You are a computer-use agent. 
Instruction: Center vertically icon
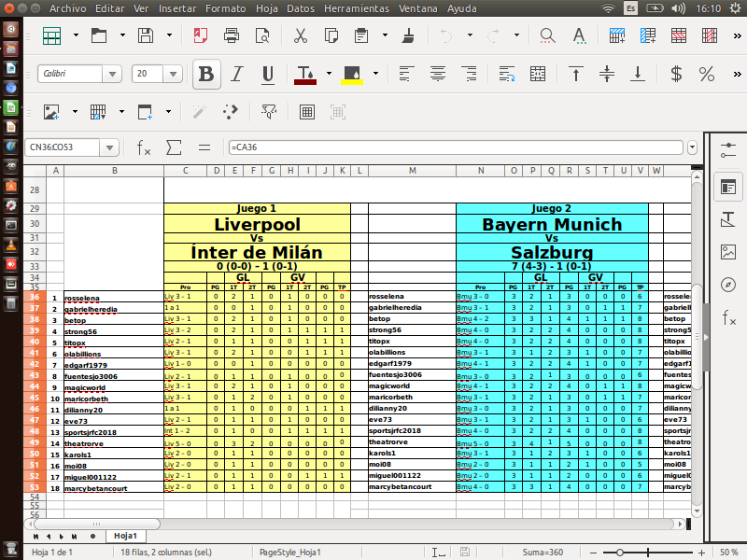tap(606, 74)
